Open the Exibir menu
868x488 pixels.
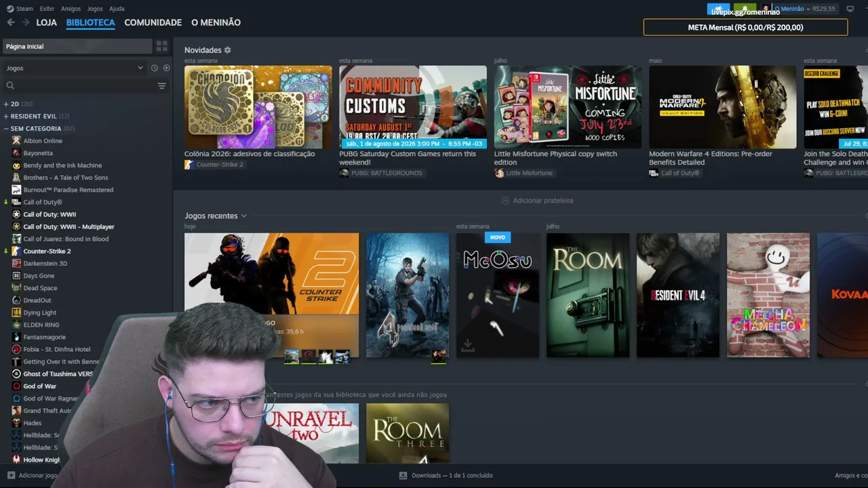tap(47, 9)
